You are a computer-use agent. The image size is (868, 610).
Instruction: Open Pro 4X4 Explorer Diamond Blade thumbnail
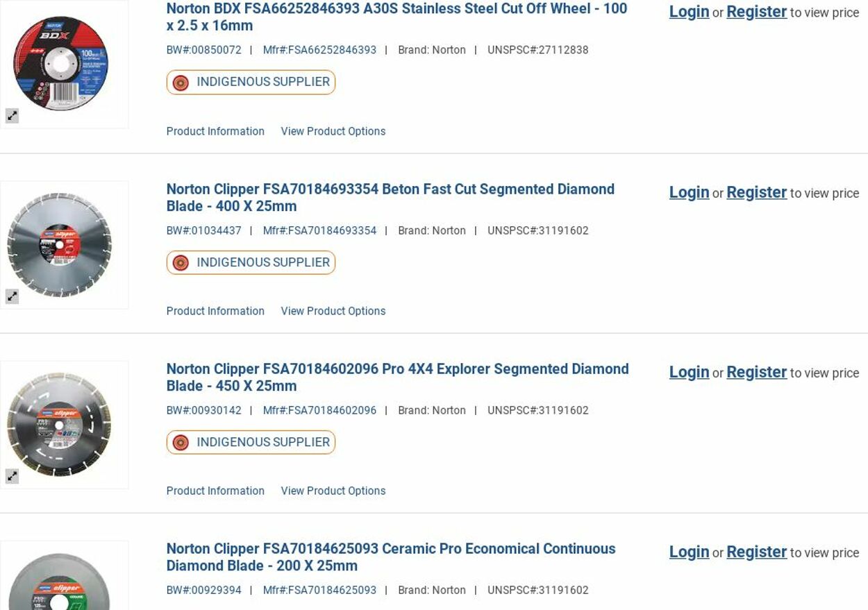tap(60, 424)
